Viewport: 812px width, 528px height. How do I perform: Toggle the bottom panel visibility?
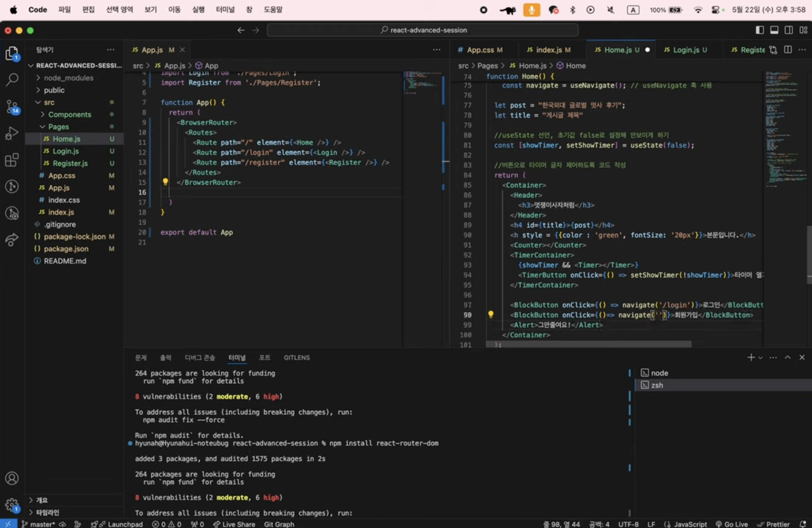[x=774, y=30]
